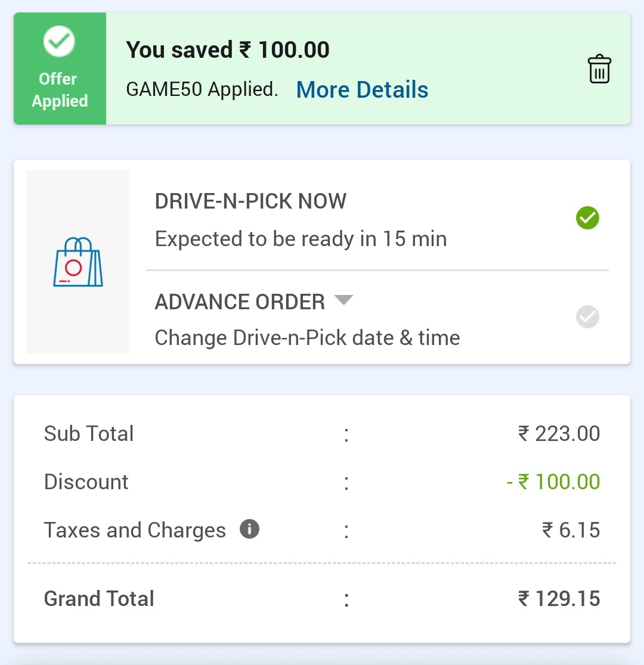
Task: Click the GAME50 Applied text
Action: tap(202, 90)
